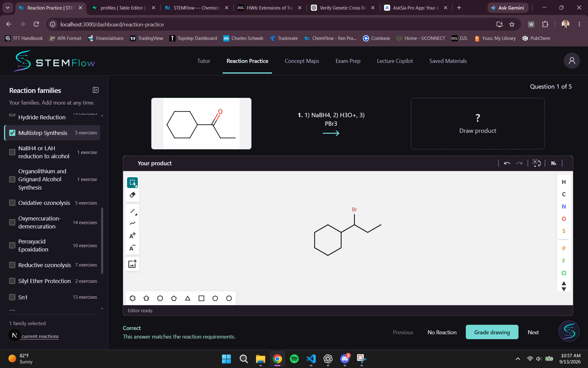This screenshot has width=588, height=368.
Task: Redo the drawing action
Action: click(519, 163)
